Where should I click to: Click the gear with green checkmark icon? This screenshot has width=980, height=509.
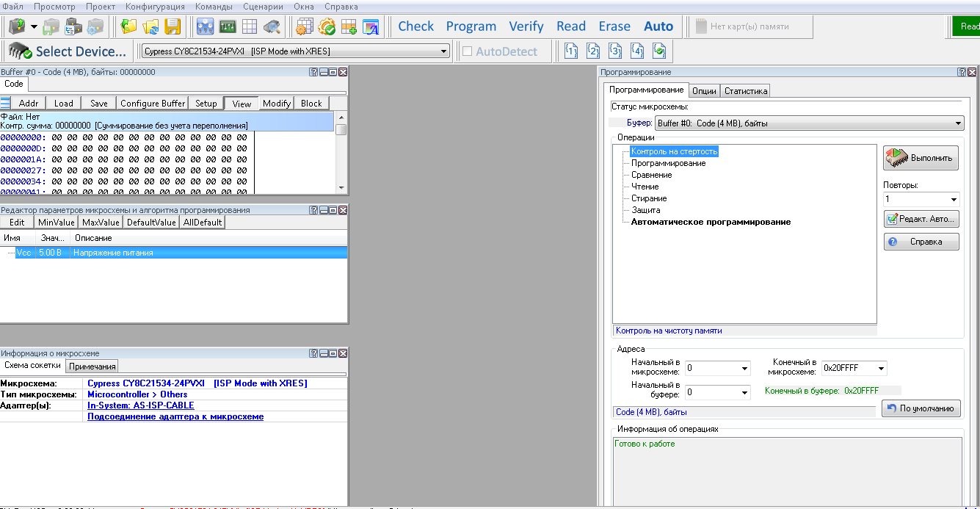326,27
